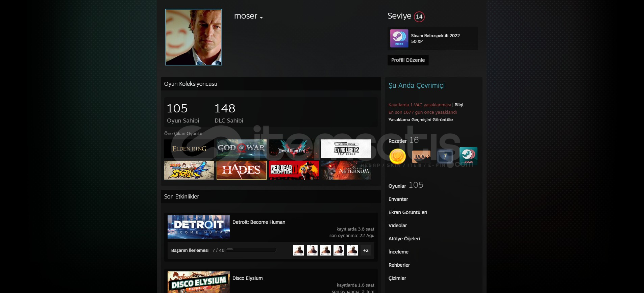This screenshot has width=644, height=293.
Task: Click the 'son oynanma: 22 Ağu' text
Action: coord(352,236)
